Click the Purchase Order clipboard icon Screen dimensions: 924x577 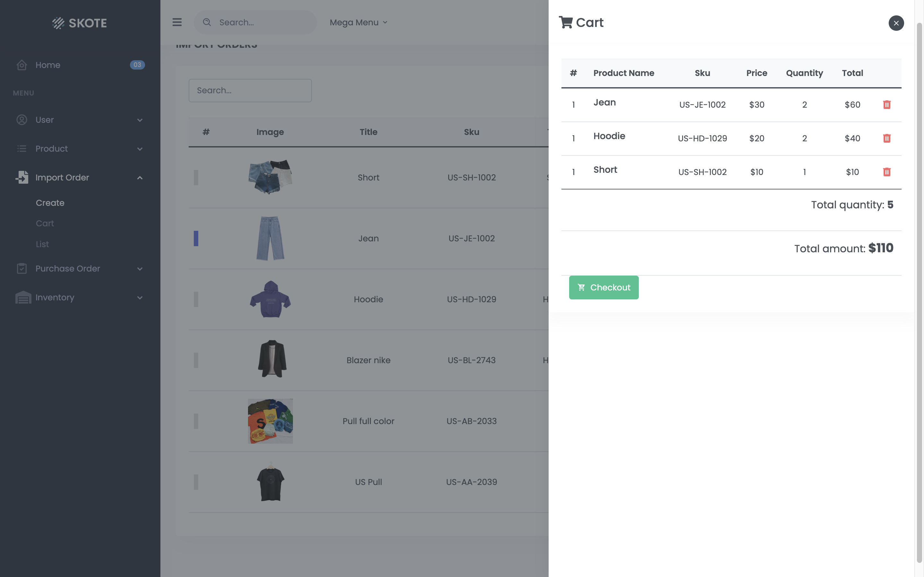tap(21, 269)
